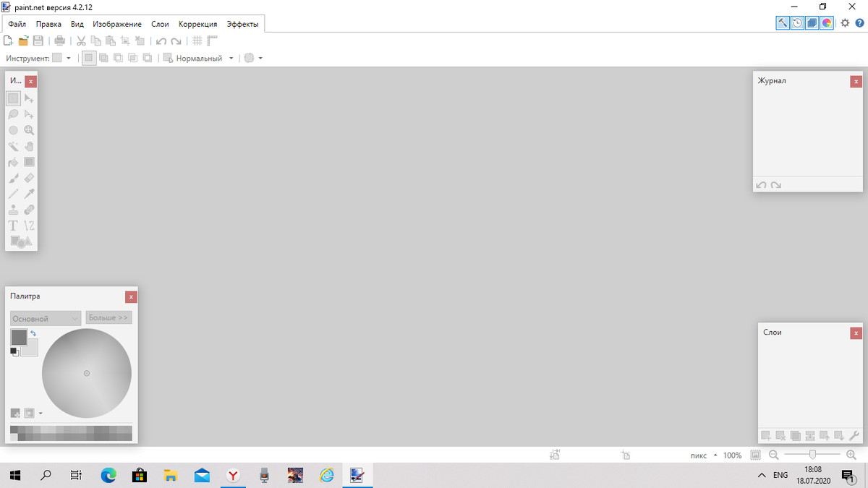
Task: Select the Eraser tool
Action: click(29, 178)
